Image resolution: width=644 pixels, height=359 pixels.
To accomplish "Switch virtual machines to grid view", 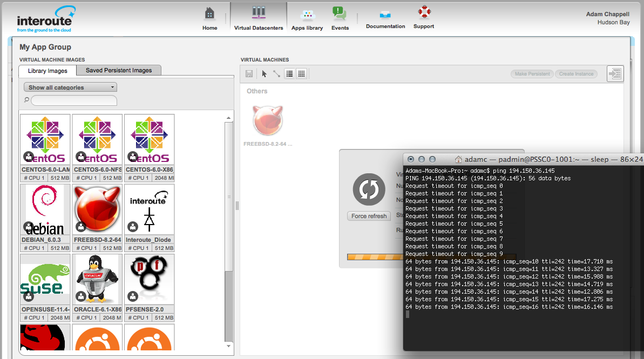I will (x=302, y=74).
